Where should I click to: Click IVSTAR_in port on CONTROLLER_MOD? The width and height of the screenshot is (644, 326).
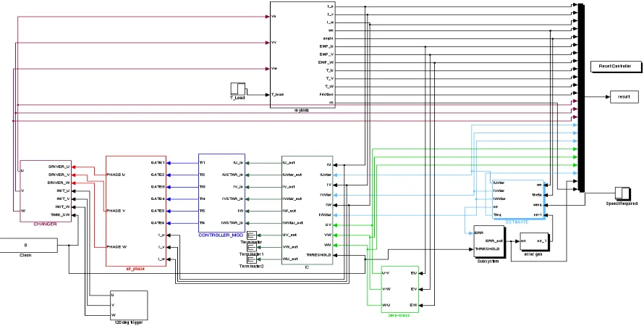tap(233, 199)
